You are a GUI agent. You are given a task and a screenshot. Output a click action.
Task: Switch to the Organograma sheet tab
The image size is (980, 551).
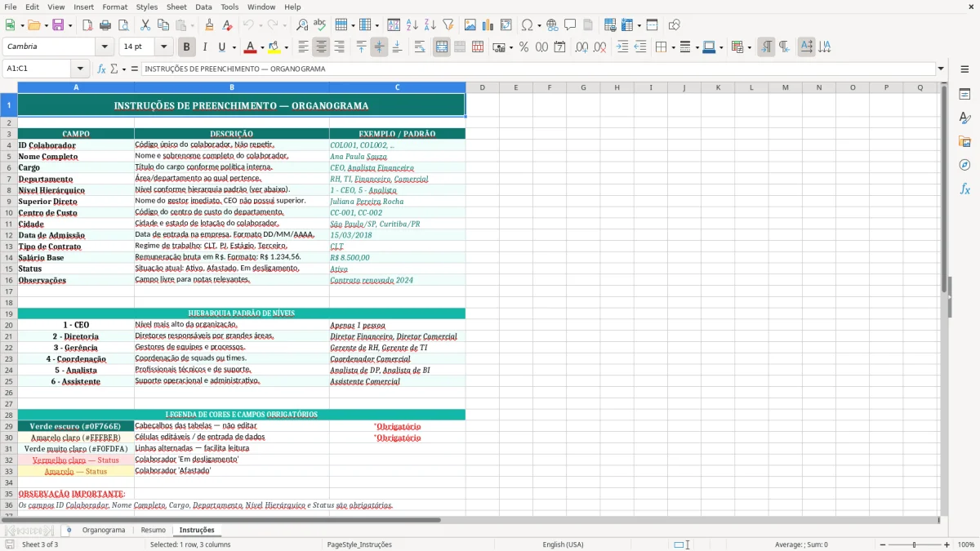pos(104,530)
